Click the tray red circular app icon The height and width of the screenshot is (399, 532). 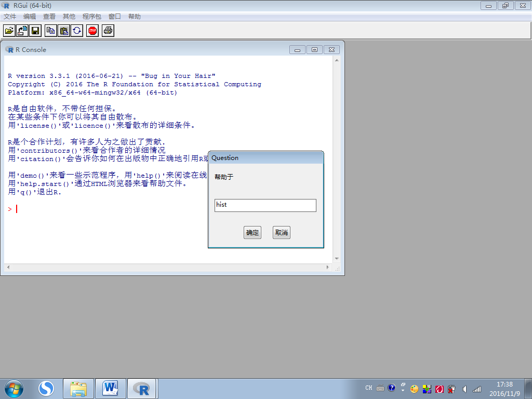[x=440, y=389]
